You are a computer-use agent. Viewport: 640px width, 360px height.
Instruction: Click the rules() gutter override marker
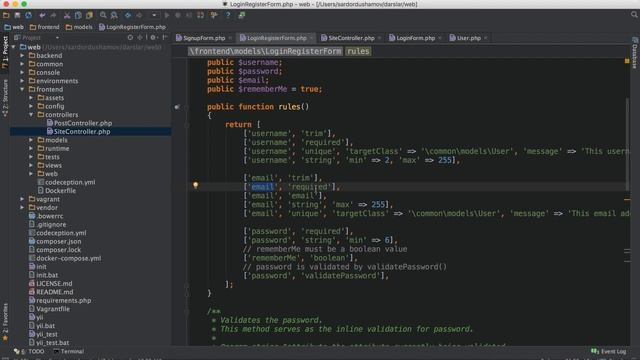(177, 107)
